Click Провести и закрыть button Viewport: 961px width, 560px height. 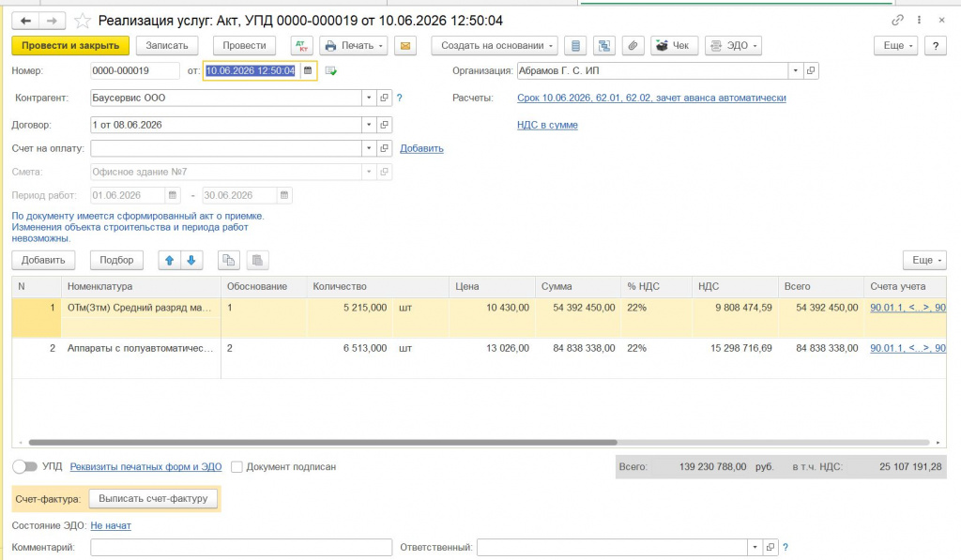[70, 45]
